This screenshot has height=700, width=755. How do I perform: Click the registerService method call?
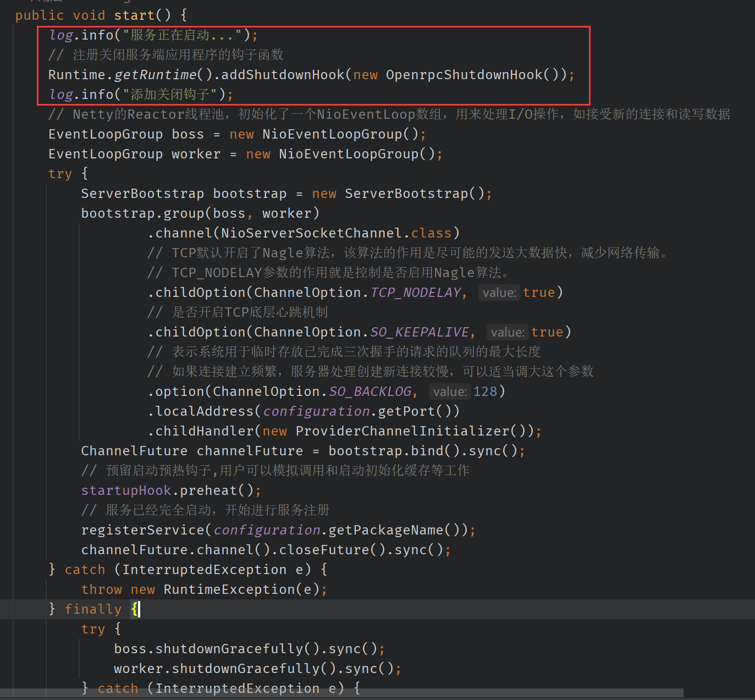coord(142,530)
